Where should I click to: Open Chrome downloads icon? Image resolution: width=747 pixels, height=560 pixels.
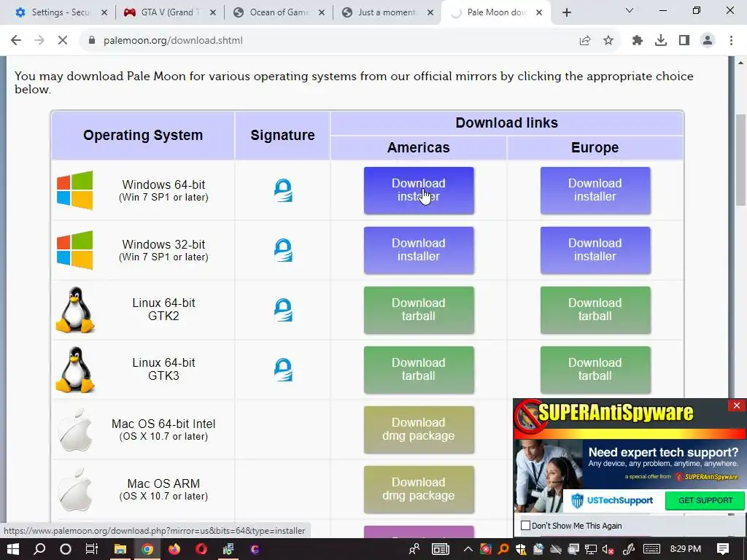click(661, 41)
